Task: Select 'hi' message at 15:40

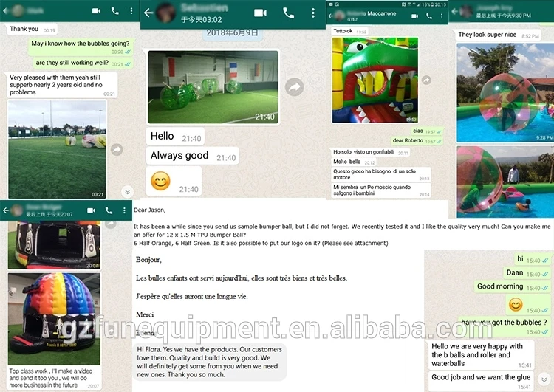Action: point(533,259)
